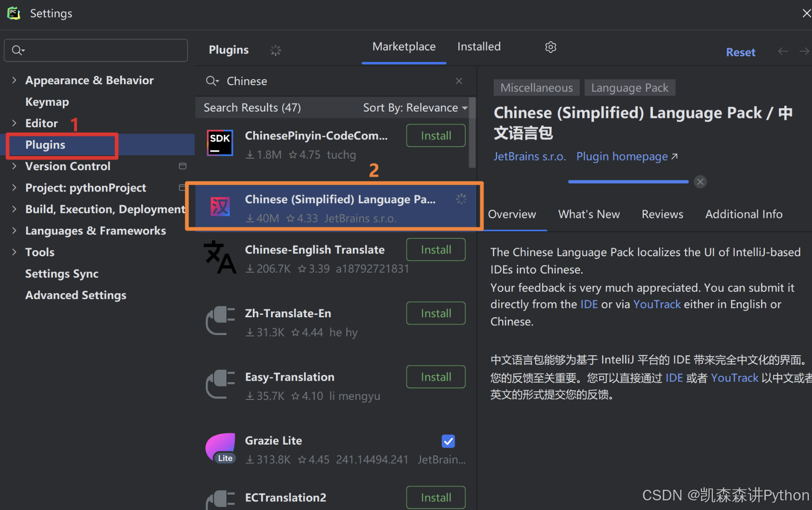The height and width of the screenshot is (510, 812).
Task: Open search options magnifier in plugin search
Action: tap(212, 81)
